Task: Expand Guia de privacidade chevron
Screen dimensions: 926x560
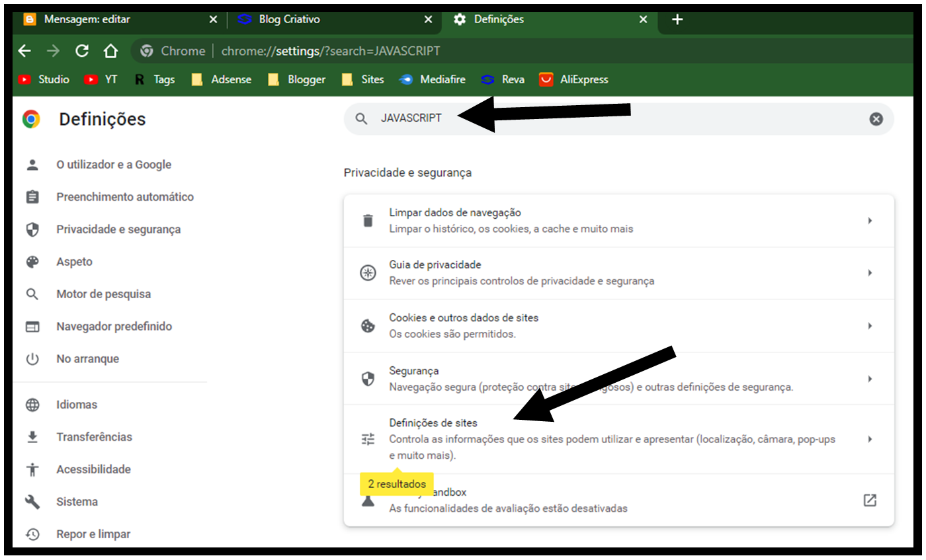Action: click(x=870, y=273)
